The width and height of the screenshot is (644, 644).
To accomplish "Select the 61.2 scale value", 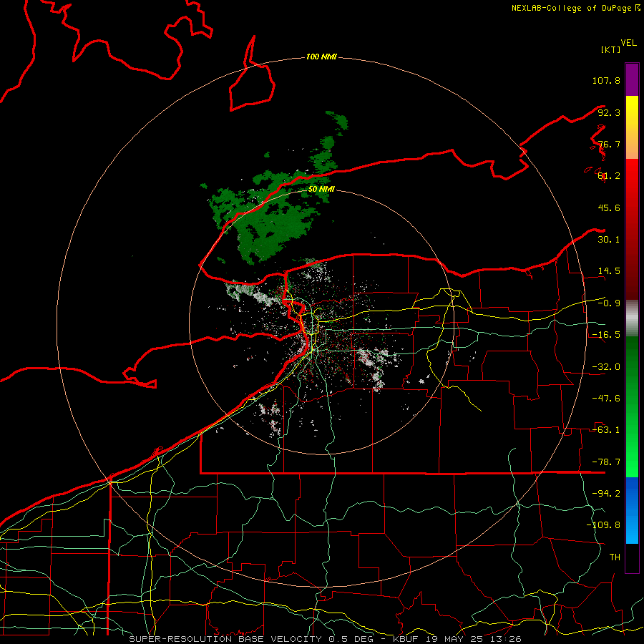I will pos(609,176).
